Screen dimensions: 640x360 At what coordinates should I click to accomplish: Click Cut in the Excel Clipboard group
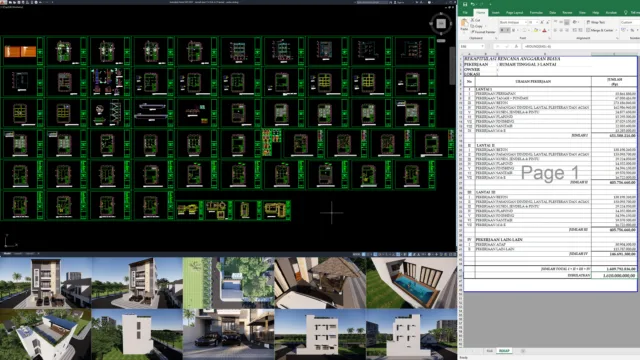pos(476,20)
